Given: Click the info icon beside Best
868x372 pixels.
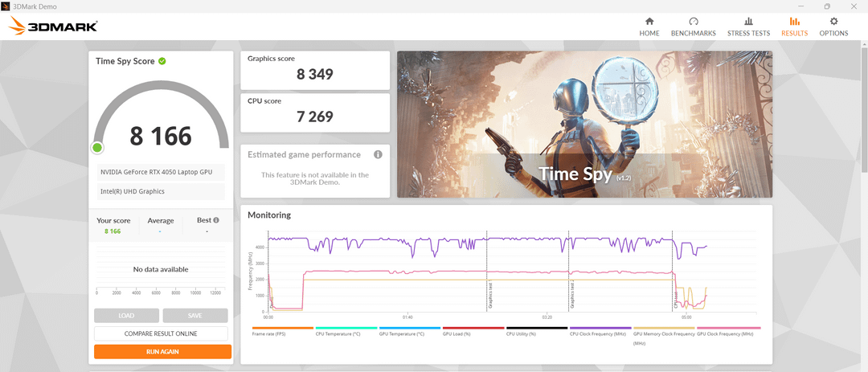Looking at the screenshot, I should tap(216, 220).
